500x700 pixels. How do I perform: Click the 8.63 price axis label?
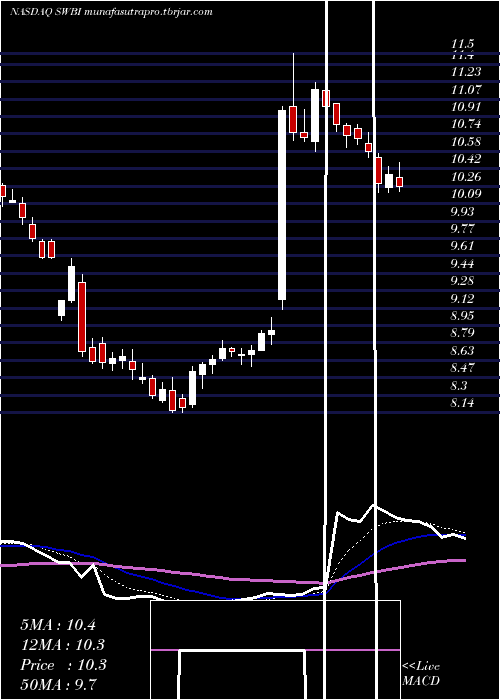[x=462, y=350]
